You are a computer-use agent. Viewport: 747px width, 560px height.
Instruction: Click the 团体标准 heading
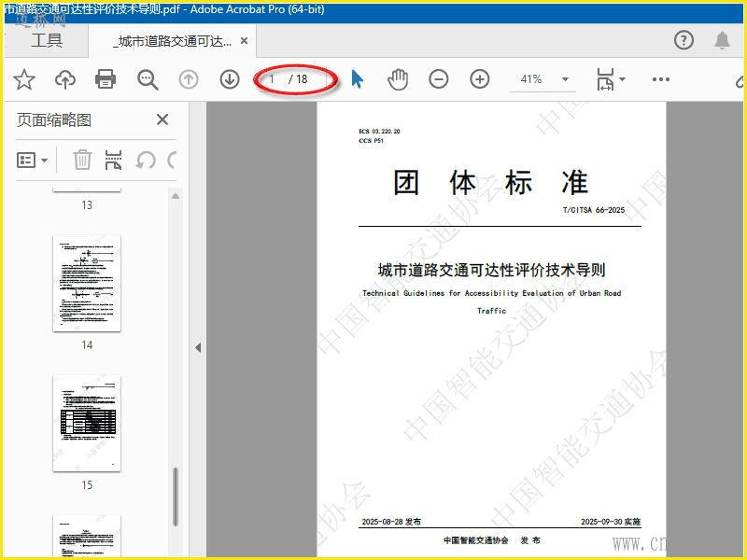(x=491, y=182)
